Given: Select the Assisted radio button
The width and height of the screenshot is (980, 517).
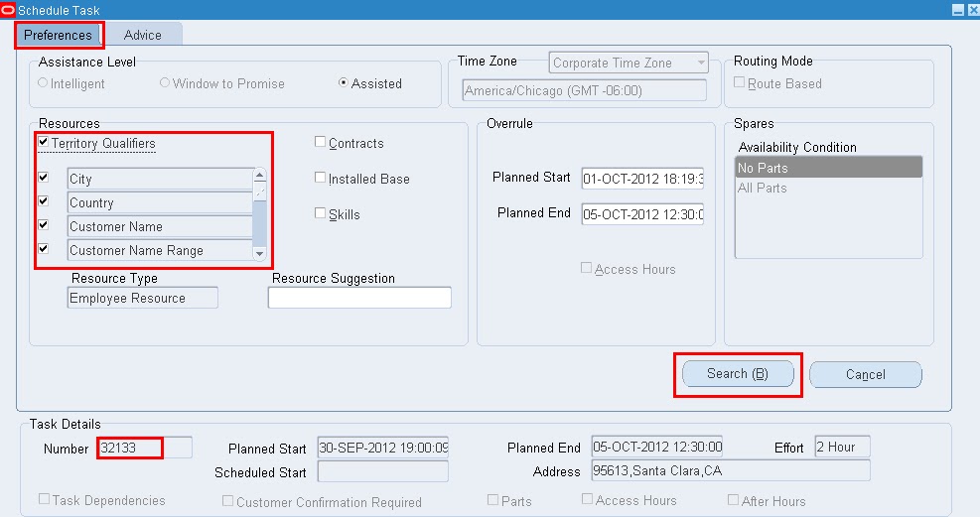Looking at the screenshot, I should click(x=344, y=82).
